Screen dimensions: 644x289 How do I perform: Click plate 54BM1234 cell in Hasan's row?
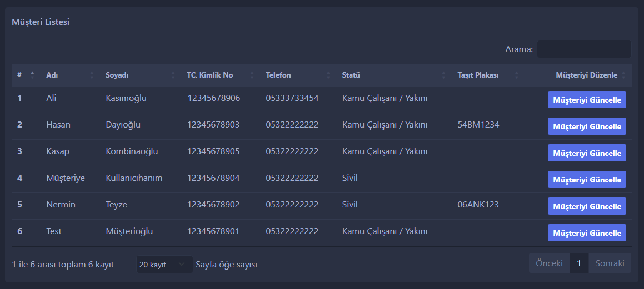tap(478, 125)
